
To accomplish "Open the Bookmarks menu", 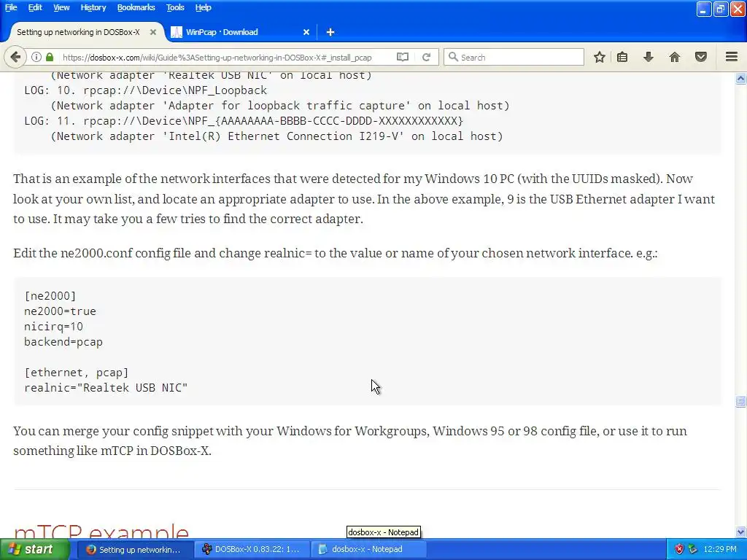I will click(x=136, y=7).
